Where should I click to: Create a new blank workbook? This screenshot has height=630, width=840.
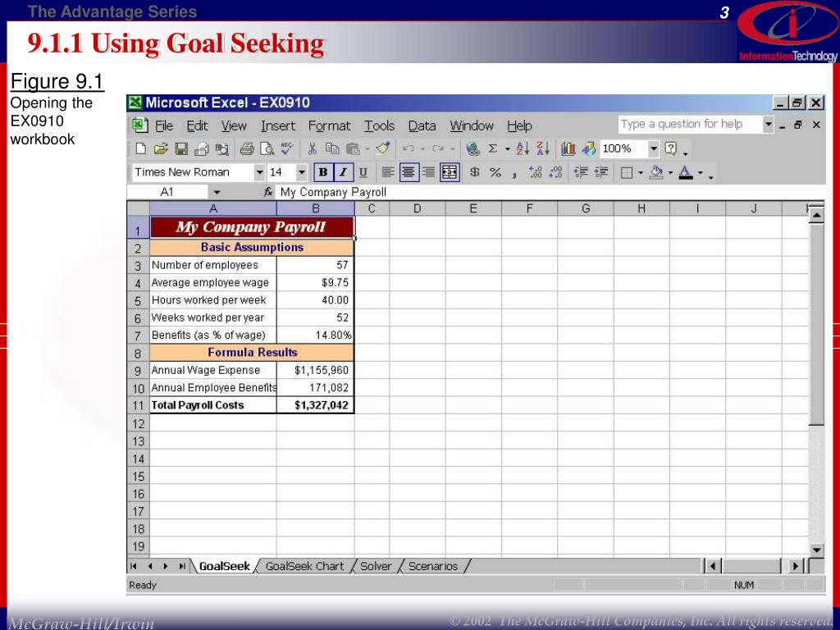pos(141,149)
